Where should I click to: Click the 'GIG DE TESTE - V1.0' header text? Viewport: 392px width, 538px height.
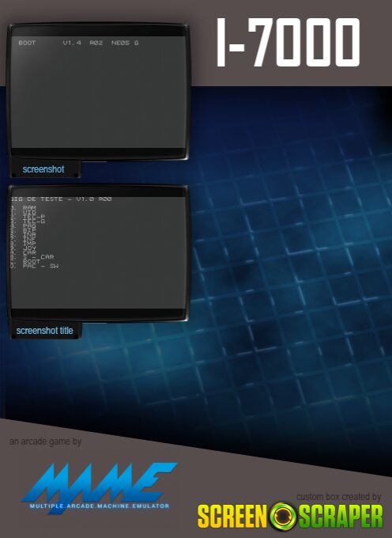coord(51,199)
